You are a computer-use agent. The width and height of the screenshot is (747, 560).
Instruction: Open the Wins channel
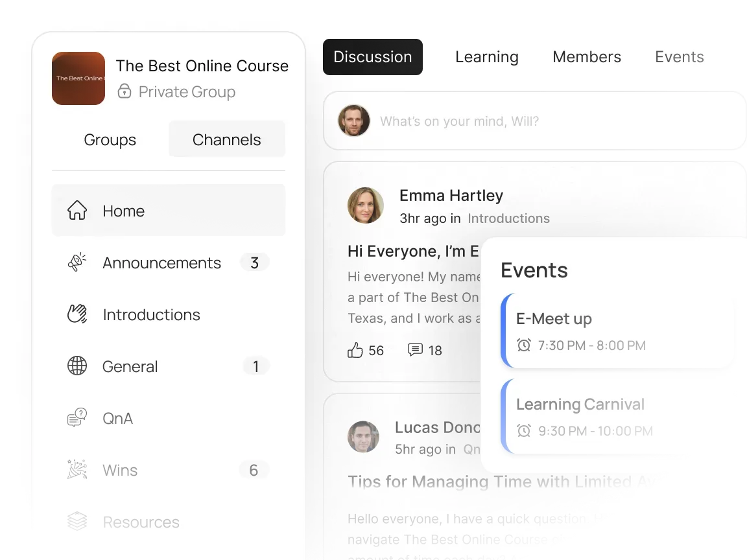coord(169,469)
